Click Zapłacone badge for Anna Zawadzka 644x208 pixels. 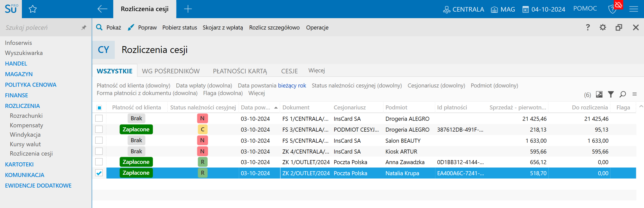136,162
